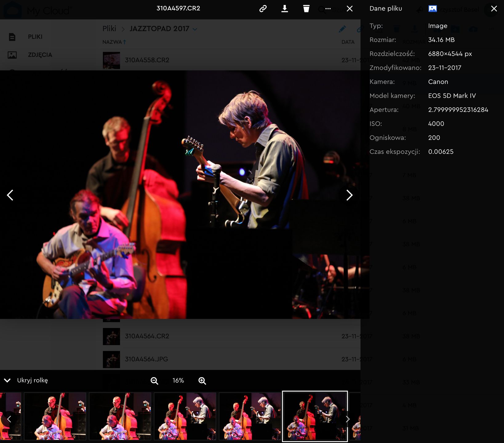Click the Ukryj rolkę label

33,381
